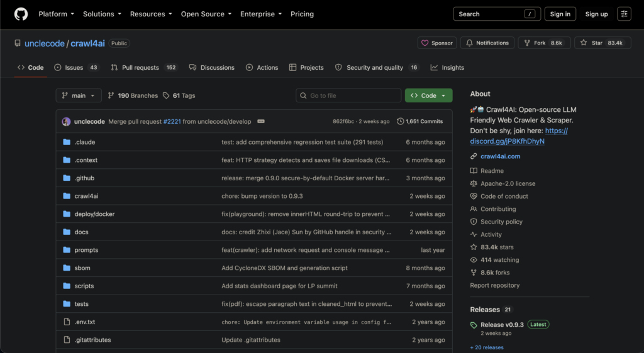The image size is (644, 353).
Task: Open the main branch dropdown
Action: (79, 95)
